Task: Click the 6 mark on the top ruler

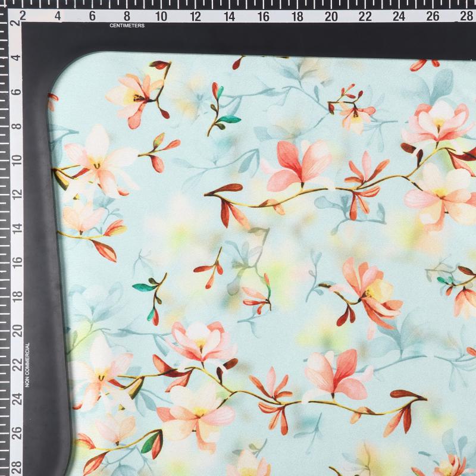Action: point(92,16)
